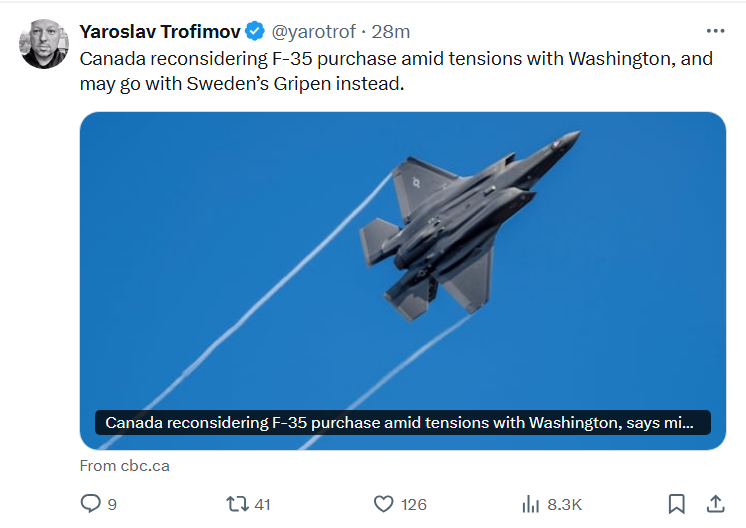This screenshot has width=746, height=528.
Task: Open Yaroslav Trofimov display name link
Action: pyautogui.click(x=160, y=31)
